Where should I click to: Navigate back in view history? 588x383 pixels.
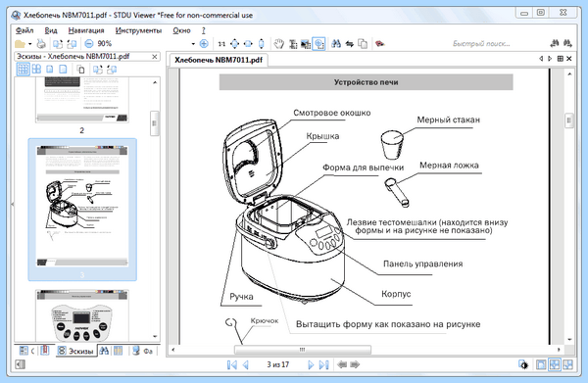click(342, 364)
